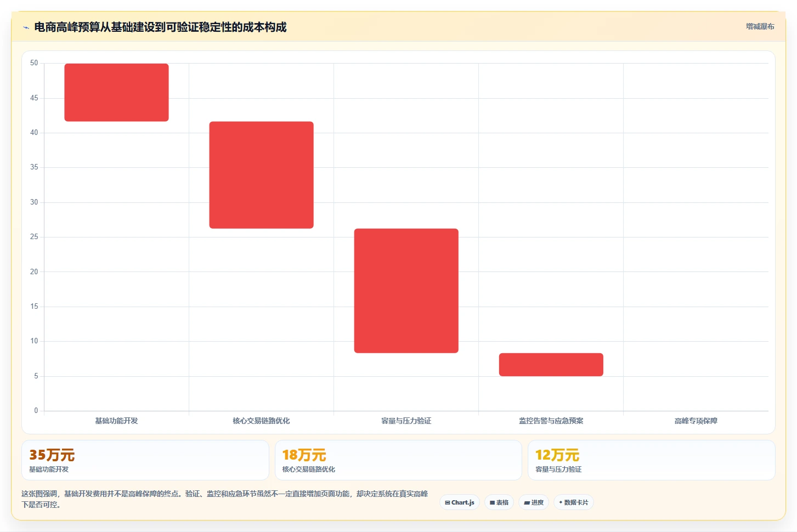This screenshot has height=532, width=797.
Task: Click the 增减瀑布 label in the header
Action: point(760,26)
